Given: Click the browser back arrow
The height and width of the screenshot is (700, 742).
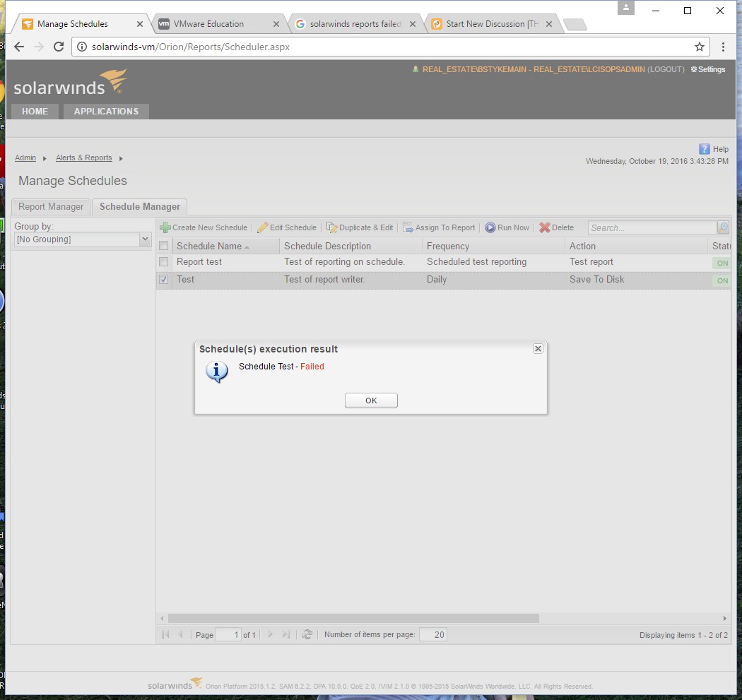Looking at the screenshot, I should pyautogui.click(x=19, y=47).
